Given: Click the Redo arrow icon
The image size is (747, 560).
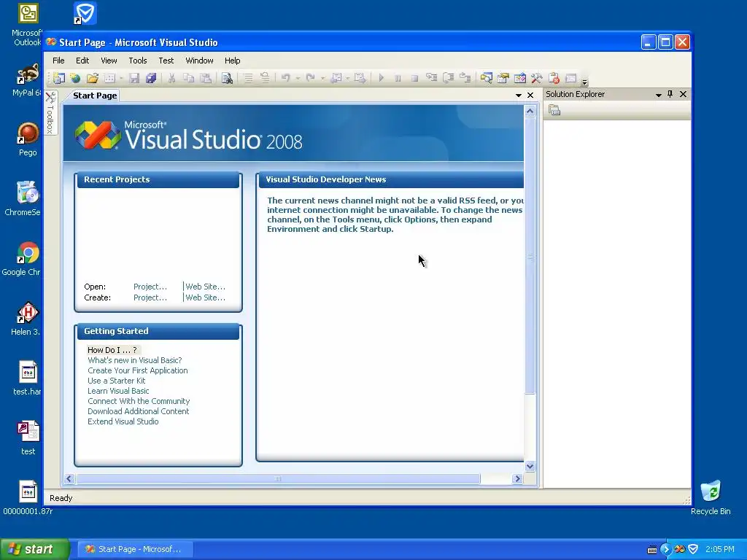Looking at the screenshot, I should (x=311, y=77).
